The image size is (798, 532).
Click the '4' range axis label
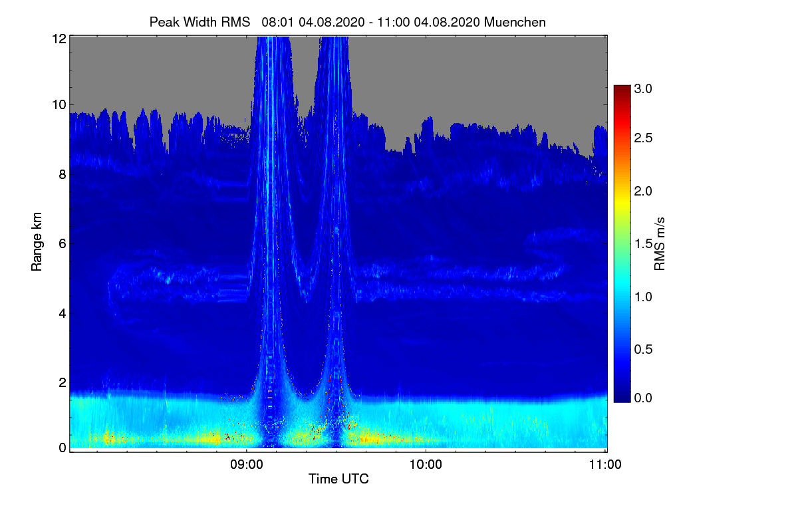[63, 313]
